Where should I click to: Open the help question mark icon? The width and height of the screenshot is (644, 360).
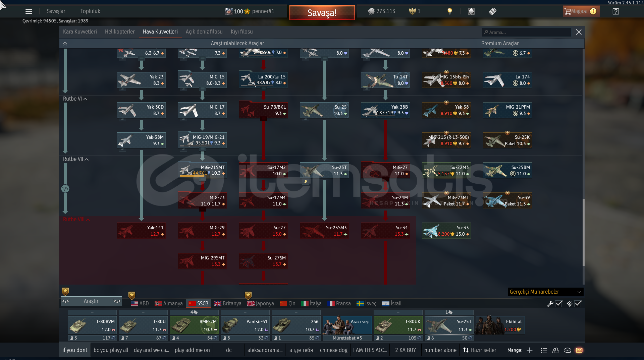click(616, 11)
